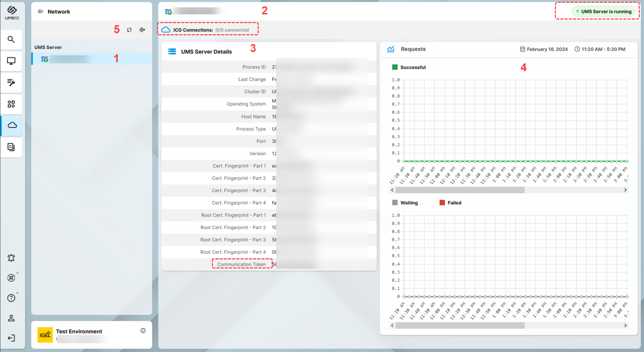Select the Devices monitor icon in the sidebar
The image size is (644, 352).
11,61
